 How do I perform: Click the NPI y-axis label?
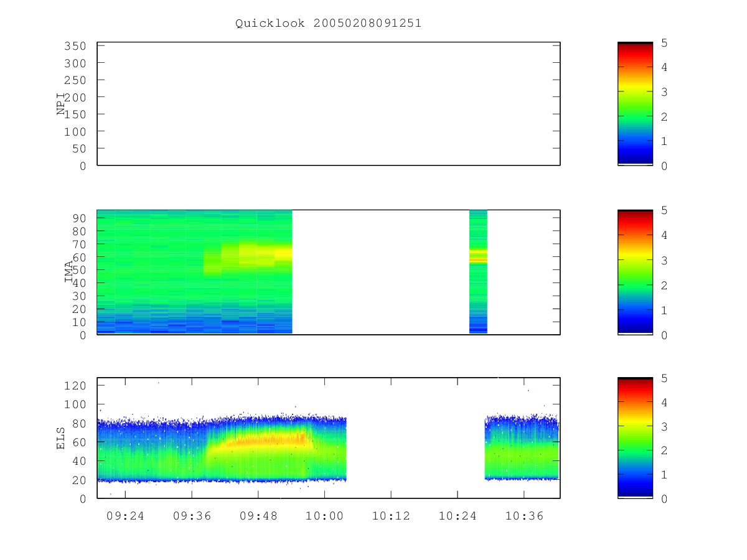[61, 104]
